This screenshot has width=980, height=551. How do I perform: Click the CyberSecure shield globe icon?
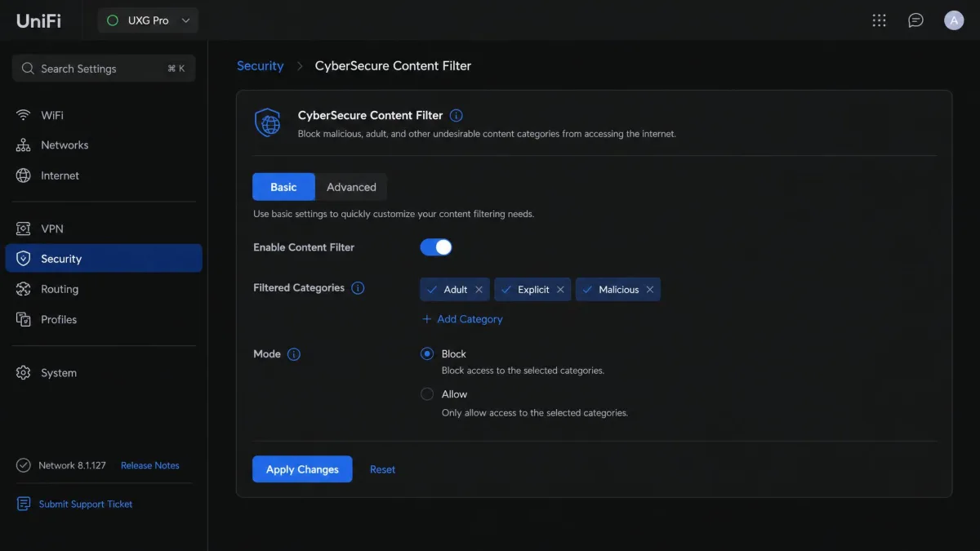[268, 123]
